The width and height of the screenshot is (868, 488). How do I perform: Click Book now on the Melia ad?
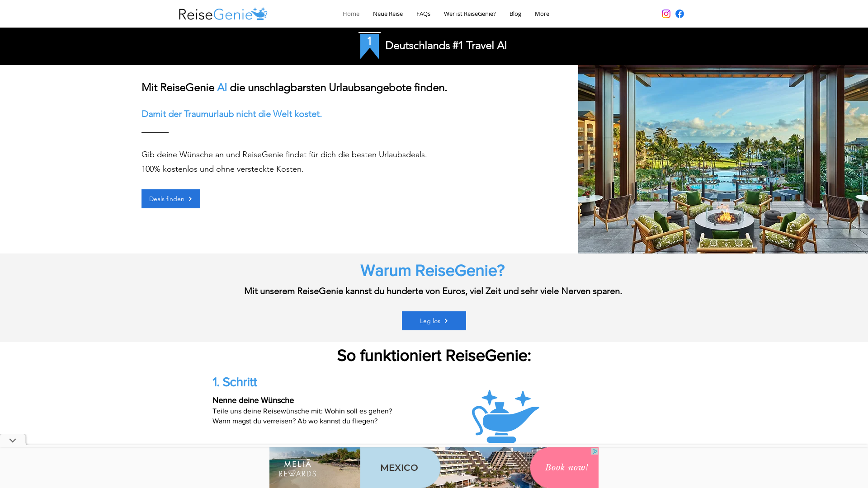(566, 468)
